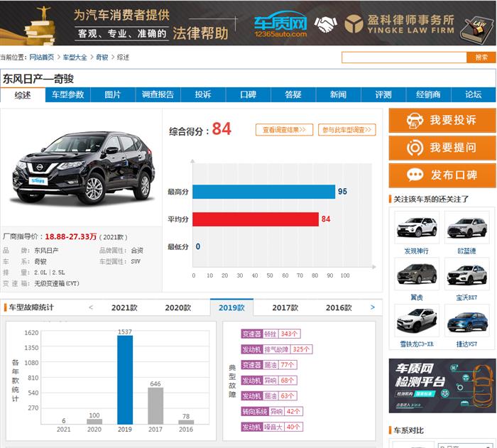Click the gray 2020 bar labeled 100

pos(94,421)
